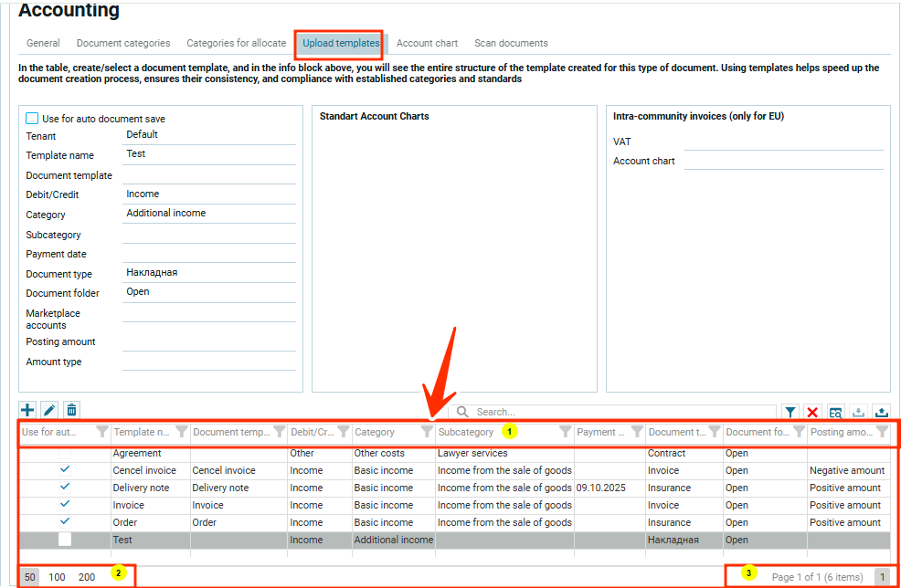
Task: Set page size to 200
Action: coord(87,577)
